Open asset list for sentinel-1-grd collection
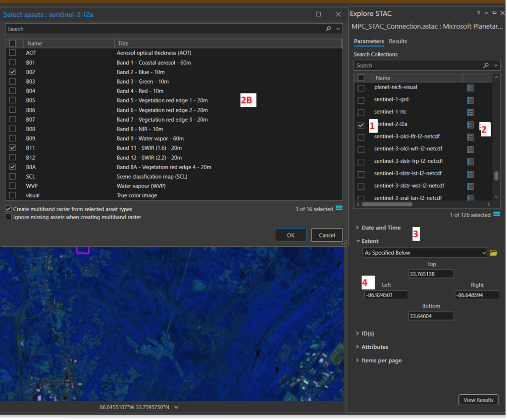 click(470, 100)
